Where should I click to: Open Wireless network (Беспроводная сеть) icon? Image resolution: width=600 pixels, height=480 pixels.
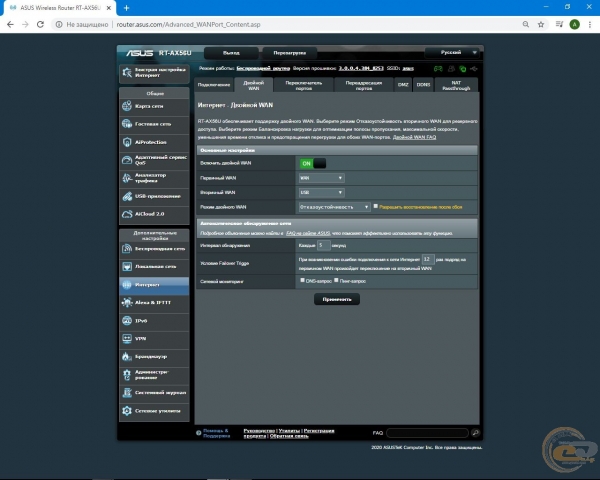127,249
